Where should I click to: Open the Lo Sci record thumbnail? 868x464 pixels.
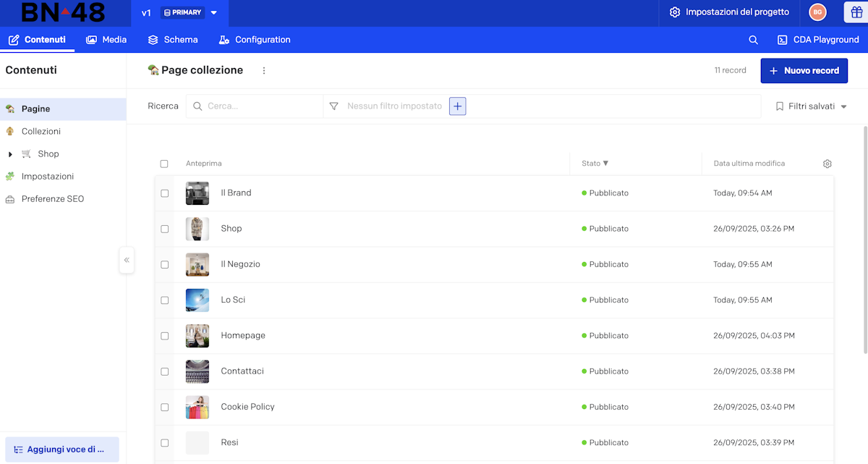197,300
